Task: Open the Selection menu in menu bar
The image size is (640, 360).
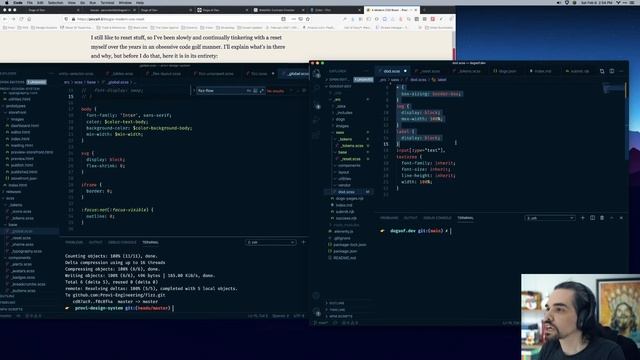Action: [x=56, y=2]
